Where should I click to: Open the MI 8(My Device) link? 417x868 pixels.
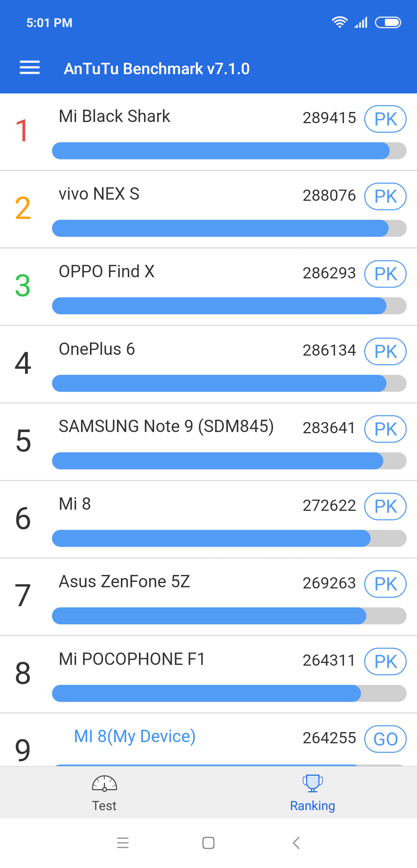tap(135, 736)
